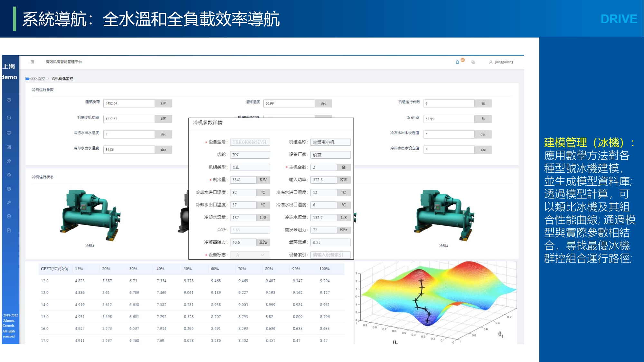644x362 pixels.
Task: Click the wrench maintenance sidebar icon
Action: [x=9, y=202]
